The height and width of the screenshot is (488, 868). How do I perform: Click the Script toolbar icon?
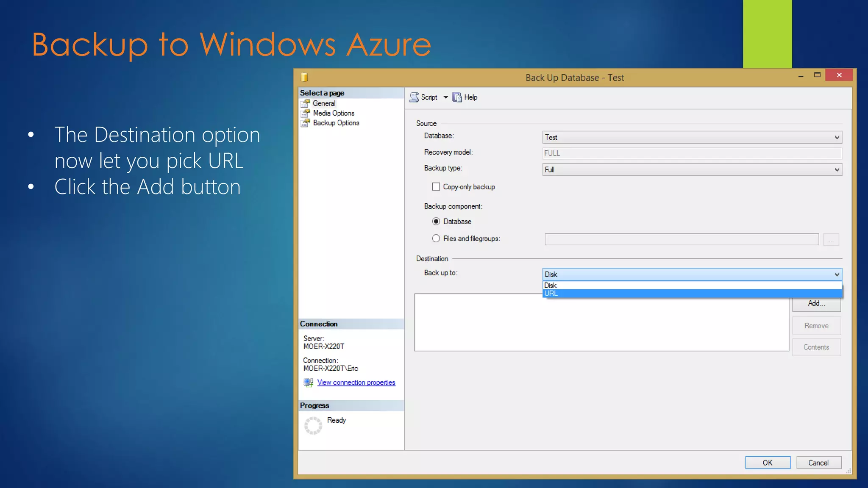click(x=414, y=97)
